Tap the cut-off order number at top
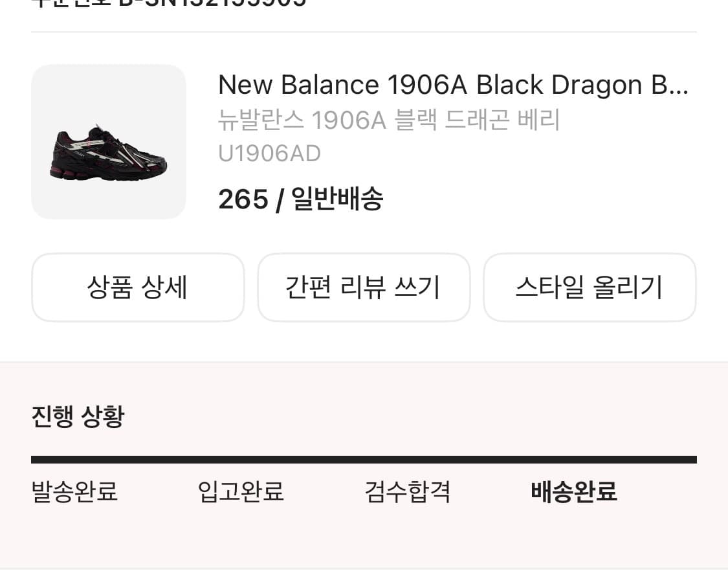728x571 pixels. point(170,3)
